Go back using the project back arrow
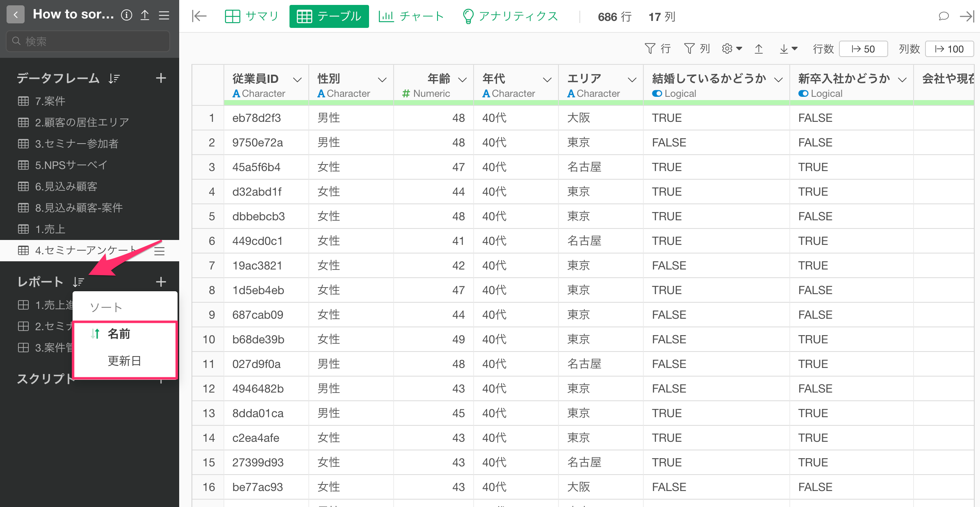Image resolution: width=980 pixels, height=507 pixels. pyautogui.click(x=16, y=15)
